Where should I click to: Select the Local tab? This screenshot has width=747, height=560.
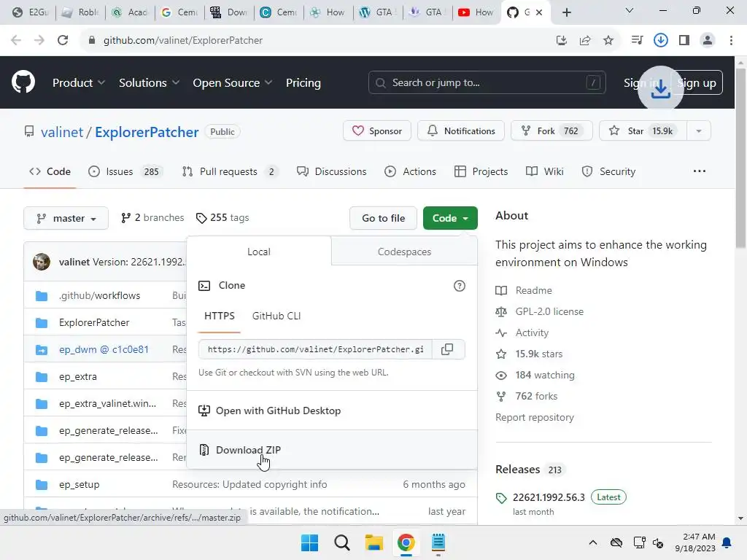pos(259,252)
